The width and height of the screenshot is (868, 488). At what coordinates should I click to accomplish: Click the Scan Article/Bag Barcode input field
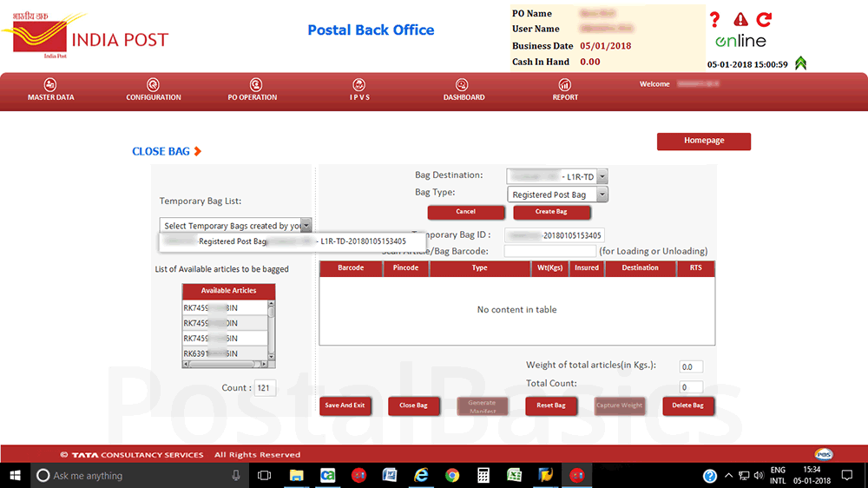click(x=549, y=251)
